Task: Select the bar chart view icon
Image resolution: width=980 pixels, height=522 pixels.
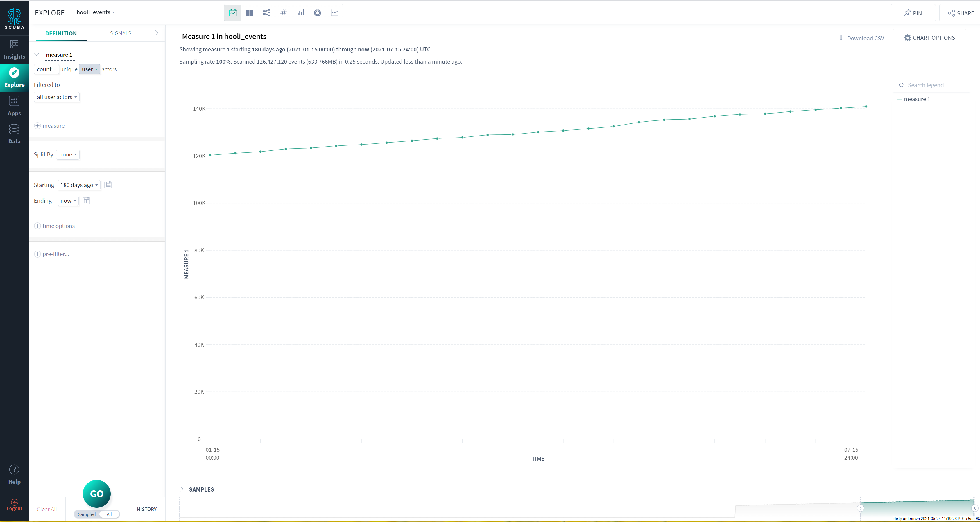Action: point(300,13)
